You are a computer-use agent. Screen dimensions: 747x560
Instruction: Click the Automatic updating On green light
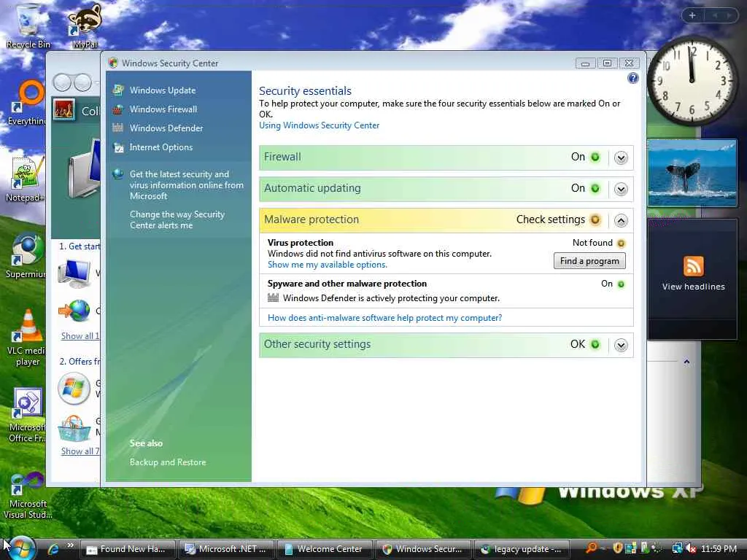click(595, 189)
